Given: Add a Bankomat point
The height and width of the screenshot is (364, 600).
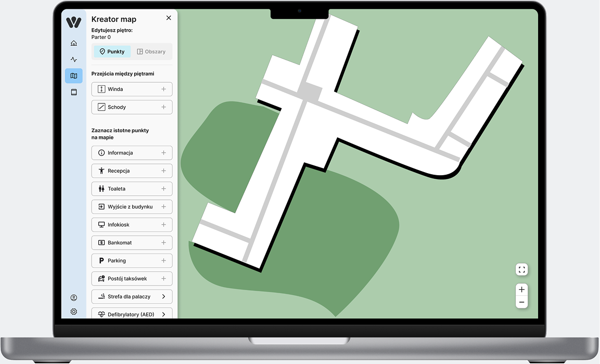Looking at the screenshot, I should [163, 243].
